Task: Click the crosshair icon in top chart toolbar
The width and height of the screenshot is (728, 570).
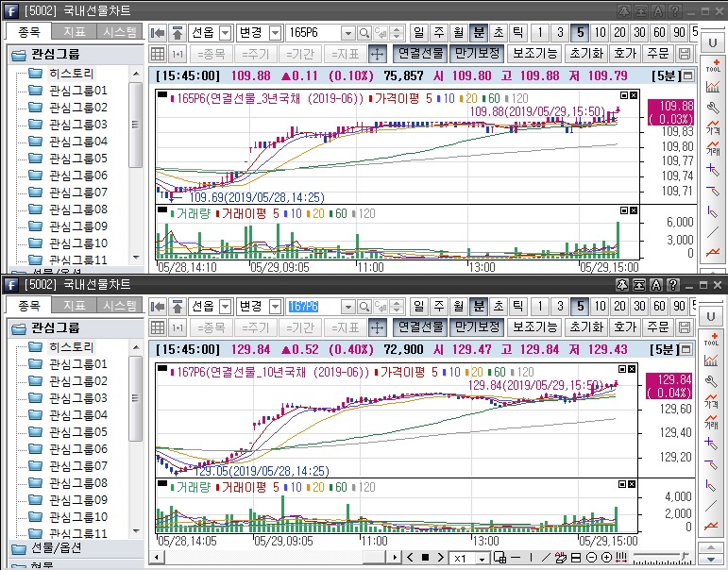Action: (377, 54)
